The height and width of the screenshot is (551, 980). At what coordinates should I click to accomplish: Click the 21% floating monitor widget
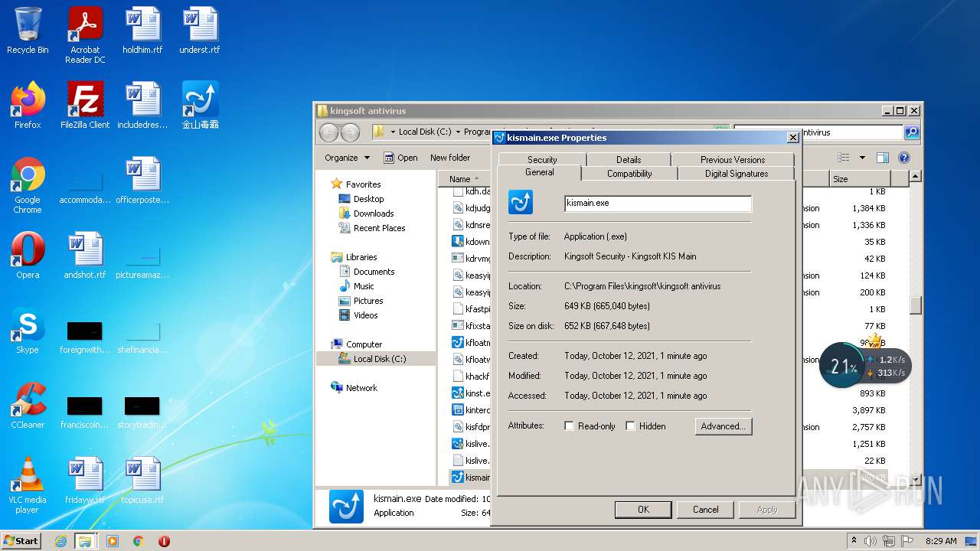tap(843, 366)
